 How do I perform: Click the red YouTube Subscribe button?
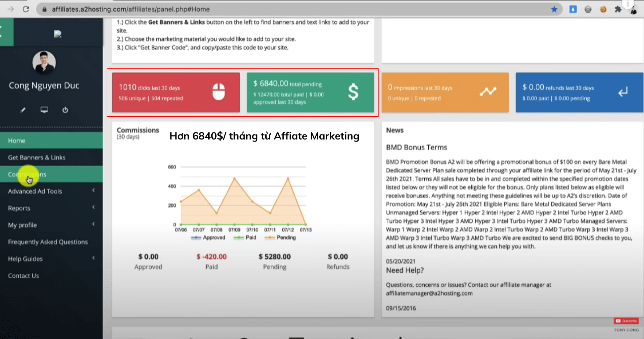626,321
